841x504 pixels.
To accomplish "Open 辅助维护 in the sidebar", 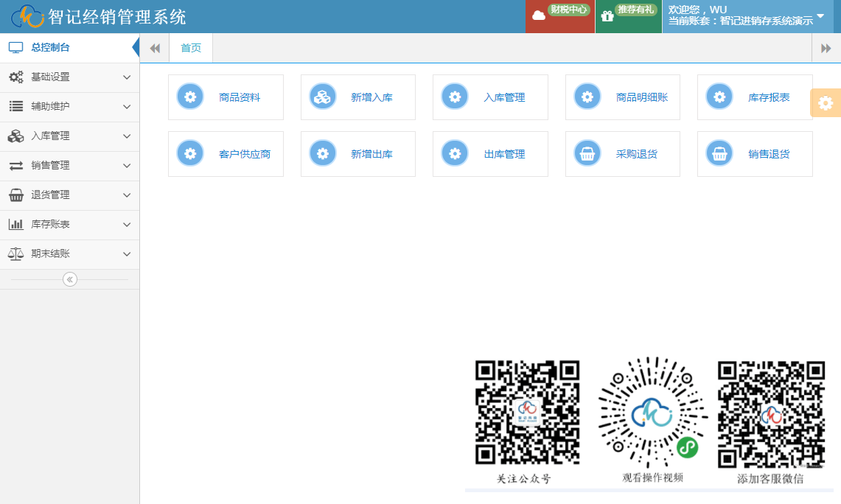I will [x=70, y=107].
